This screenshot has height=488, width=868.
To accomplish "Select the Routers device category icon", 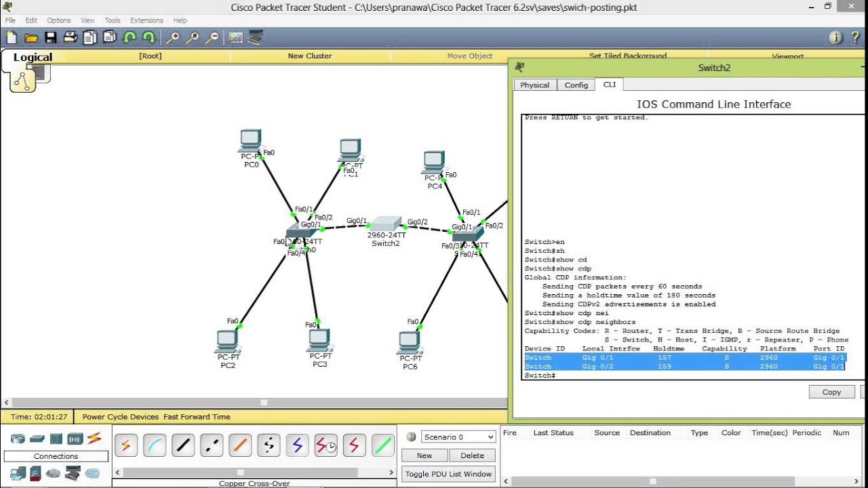I will point(18,439).
